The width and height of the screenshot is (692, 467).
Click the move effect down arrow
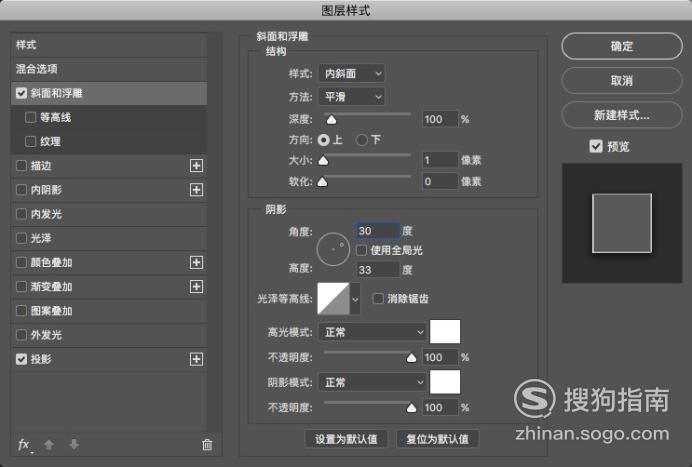tap(74, 444)
